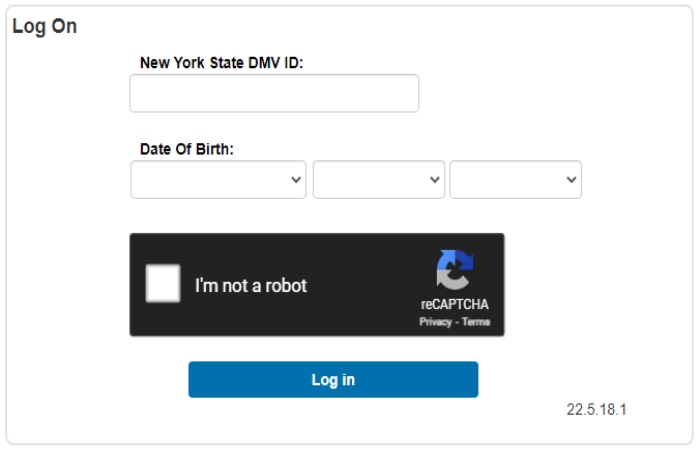Click the I'm not a robot text

[251, 286]
